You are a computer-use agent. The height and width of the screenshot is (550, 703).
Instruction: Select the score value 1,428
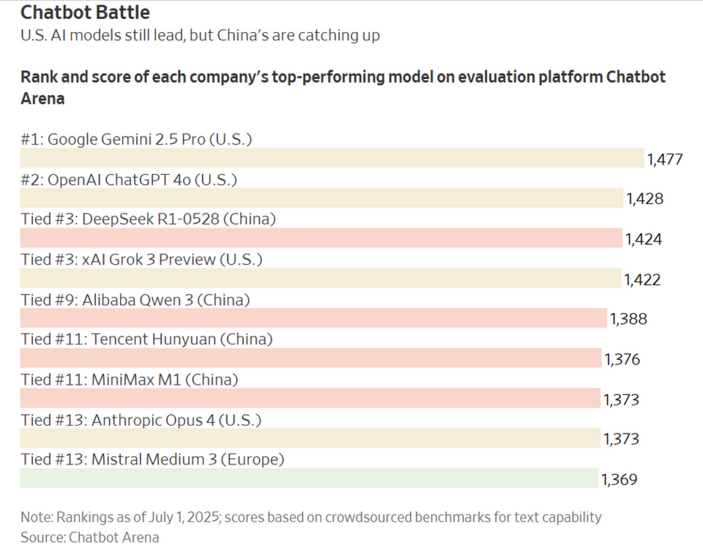coord(645,199)
